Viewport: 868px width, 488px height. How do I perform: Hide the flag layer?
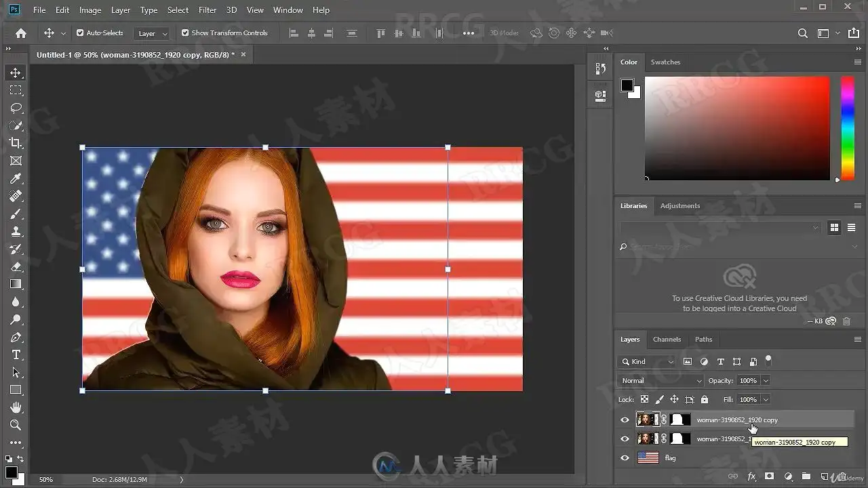point(625,457)
